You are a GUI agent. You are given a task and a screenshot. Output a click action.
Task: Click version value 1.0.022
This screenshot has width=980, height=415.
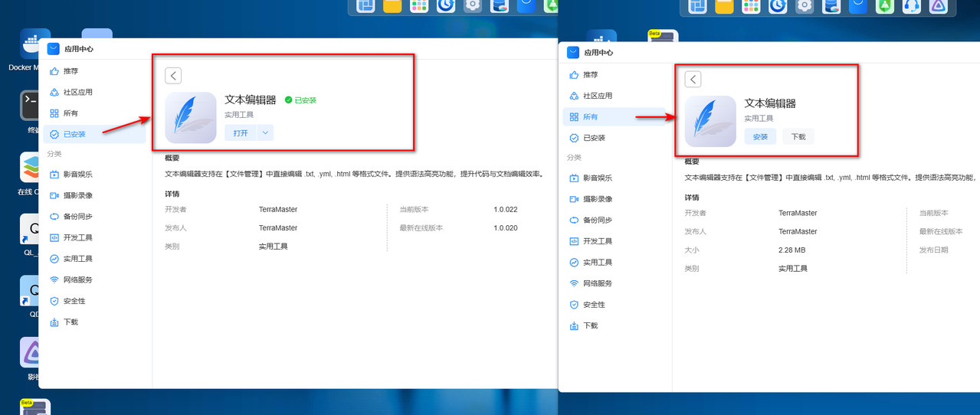point(506,209)
